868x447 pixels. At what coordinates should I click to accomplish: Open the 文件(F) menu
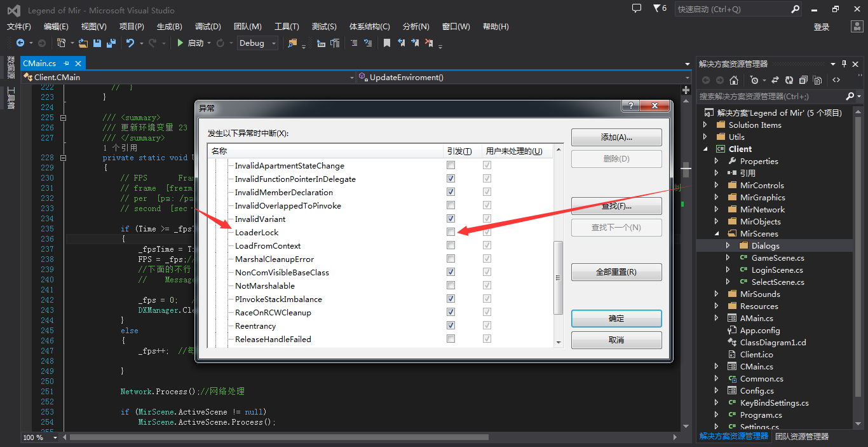tap(19, 26)
